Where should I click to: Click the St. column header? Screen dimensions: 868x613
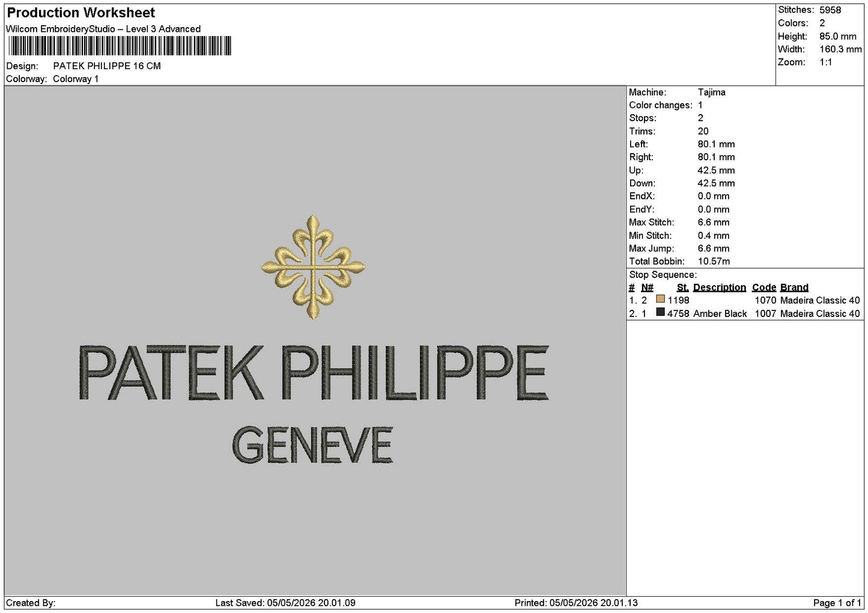pyautogui.click(x=682, y=288)
